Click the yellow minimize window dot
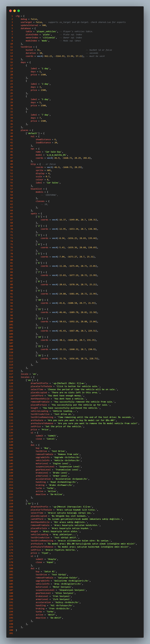This screenshot has height=644, width=150. pyautogui.click(x=15, y=11)
